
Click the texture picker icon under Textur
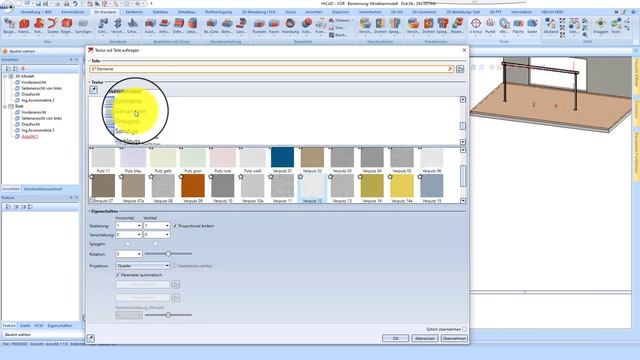click(x=93, y=89)
